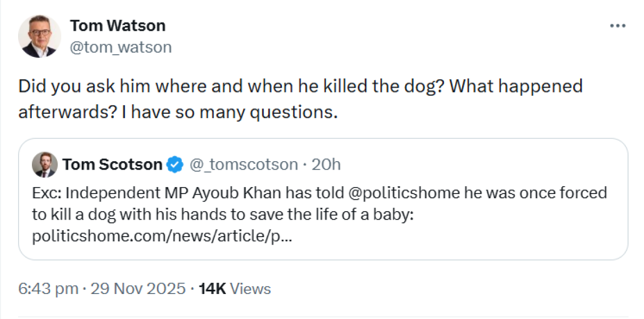The width and height of the screenshot is (644, 319).
Task: Open Tom Scotson's profile via his name
Action: [x=112, y=164]
